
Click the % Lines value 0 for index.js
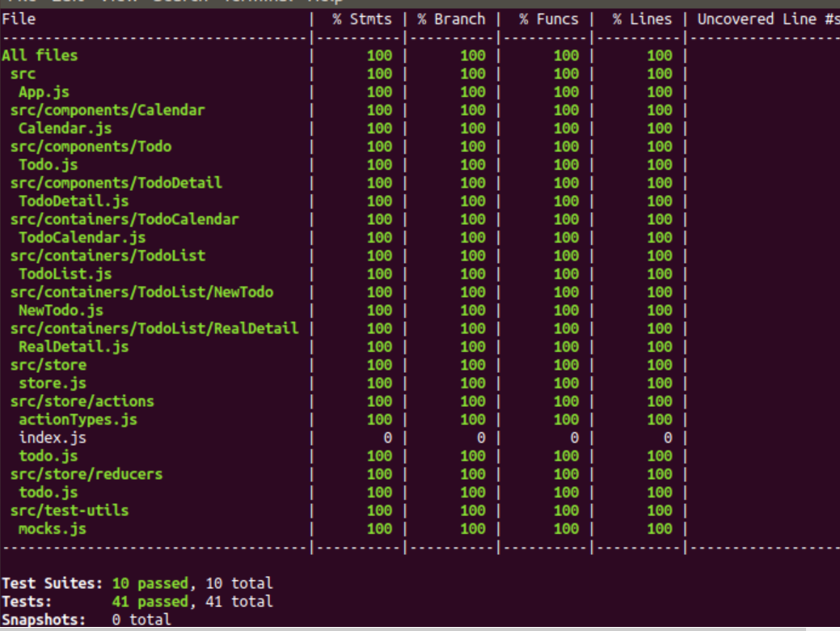(668, 438)
